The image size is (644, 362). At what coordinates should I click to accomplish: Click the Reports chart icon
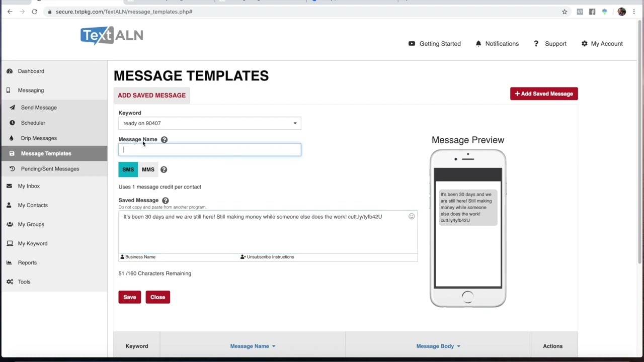click(10, 262)
